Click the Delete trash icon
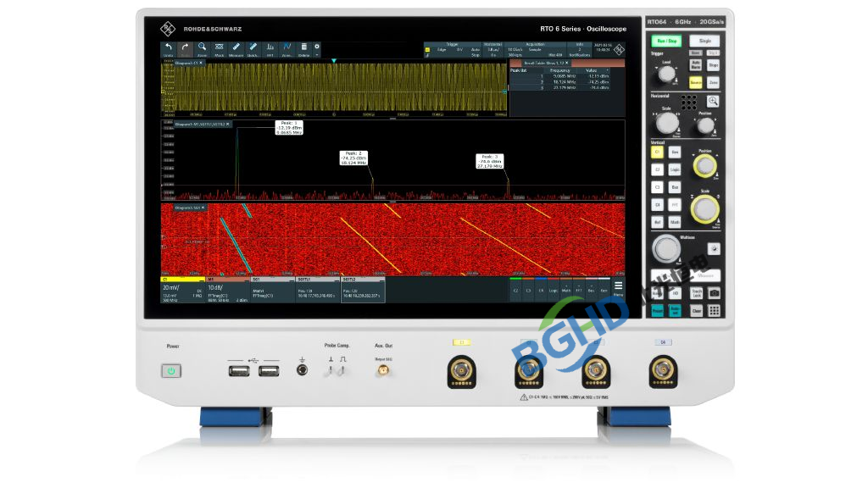The image size is (868, 488). [304, 49]
